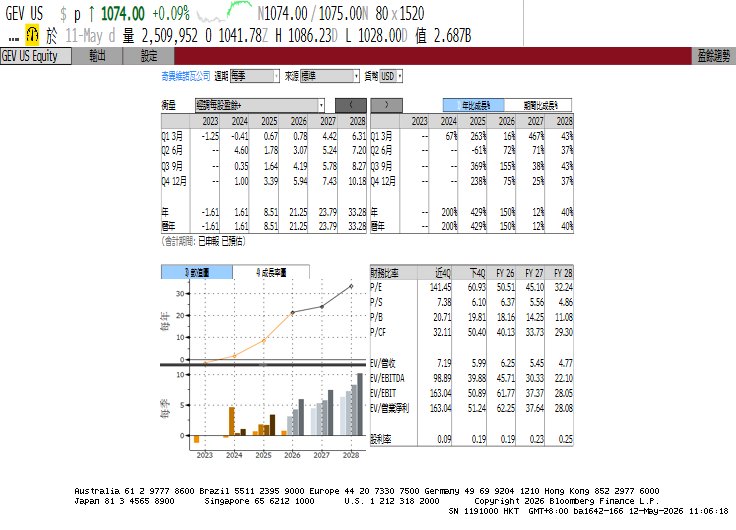Click the 2028 data point on the annual line chart

pos(351,286)
